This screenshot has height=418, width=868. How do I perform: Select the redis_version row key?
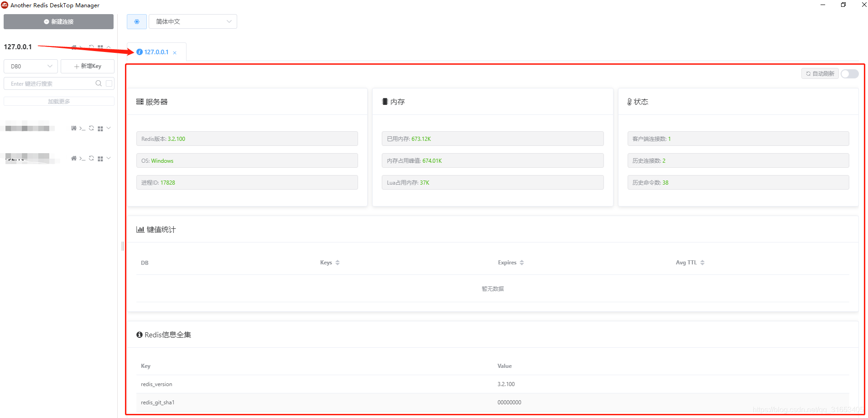pyautogui.click(x=156, y=384)
